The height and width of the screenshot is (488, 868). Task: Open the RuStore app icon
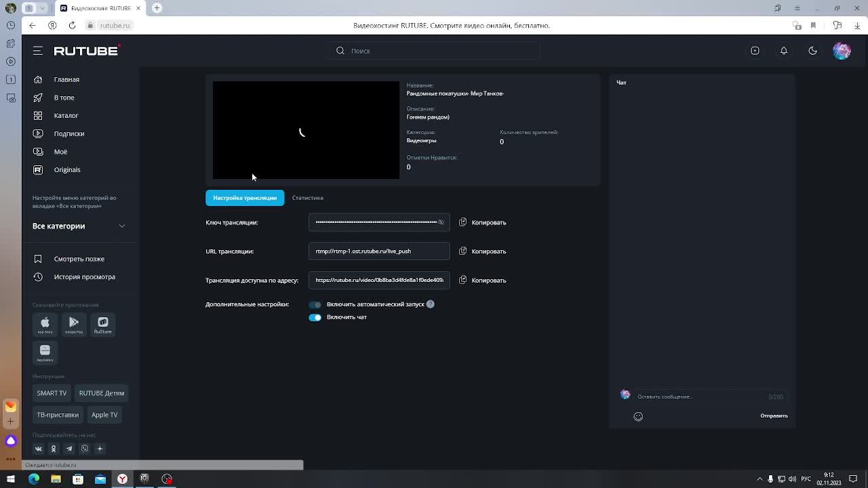tap(103, 324)
